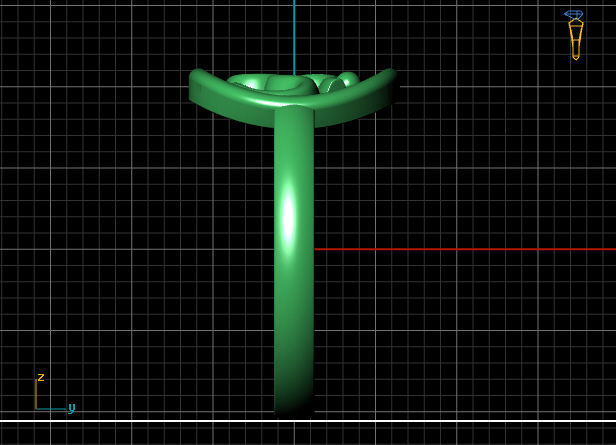The image size is (616, 445).
Task: Click the ring orientation icon in viewport corner
Action: [x=575, y=35]
